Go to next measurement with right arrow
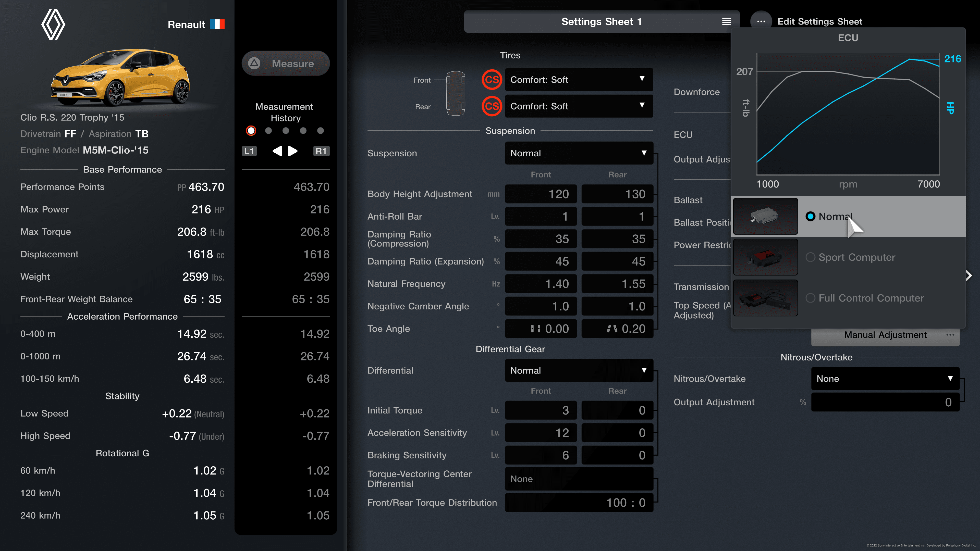The height and width of the screenshot is (551, 980). point(292,151)
